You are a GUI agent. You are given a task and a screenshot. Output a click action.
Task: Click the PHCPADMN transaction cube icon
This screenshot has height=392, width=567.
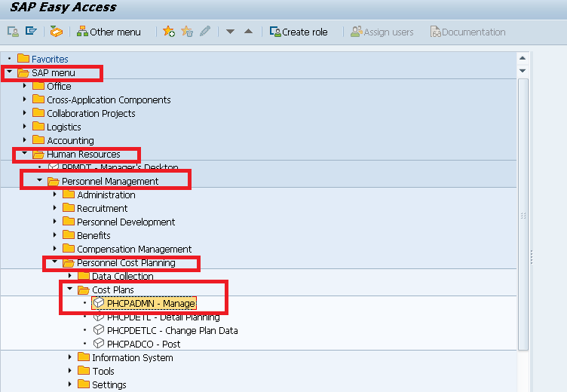pos(98,303)
